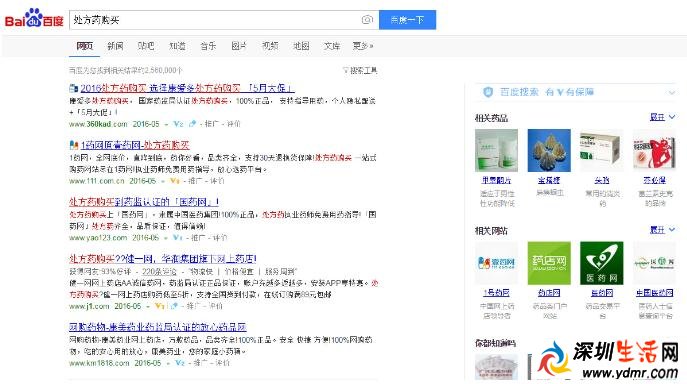Click the favicon before the 2016处方药购买 result
687x384 pixels.
[74, 88]
